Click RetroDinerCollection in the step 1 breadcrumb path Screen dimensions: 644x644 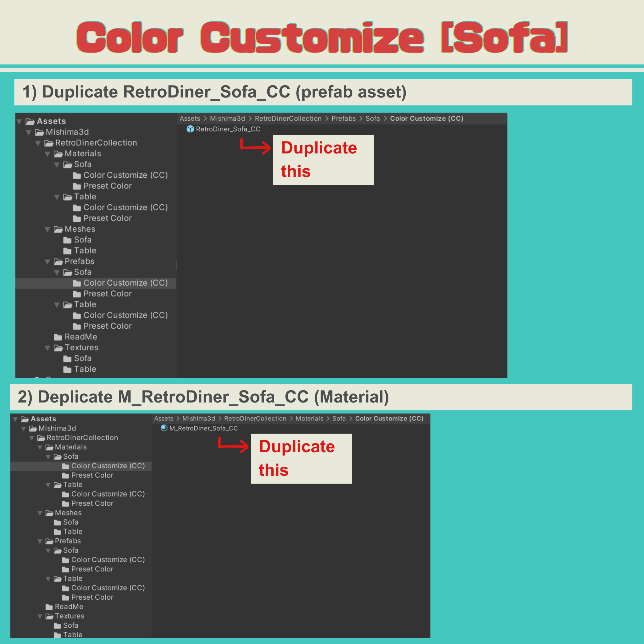[x=288, y=119]
